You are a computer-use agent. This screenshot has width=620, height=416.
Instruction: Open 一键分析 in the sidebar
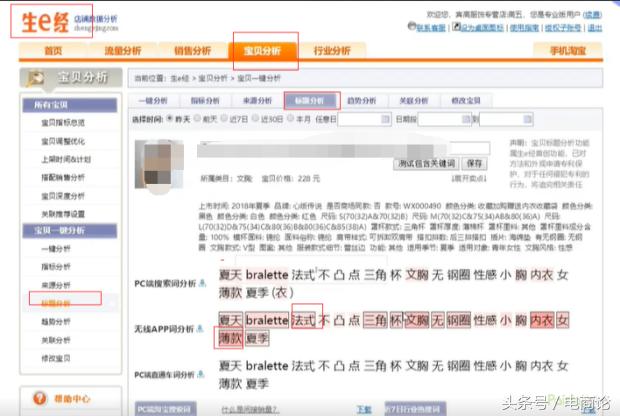(x=56, y=249)
